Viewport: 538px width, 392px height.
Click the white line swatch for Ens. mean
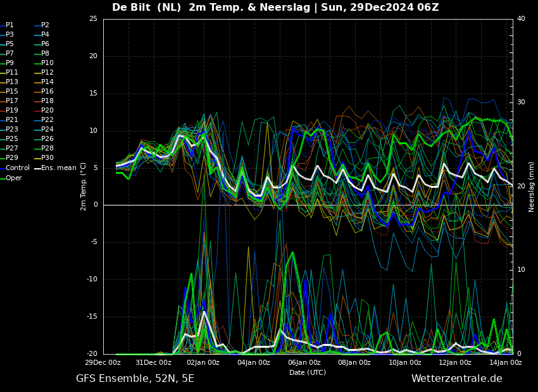point(37,168)
